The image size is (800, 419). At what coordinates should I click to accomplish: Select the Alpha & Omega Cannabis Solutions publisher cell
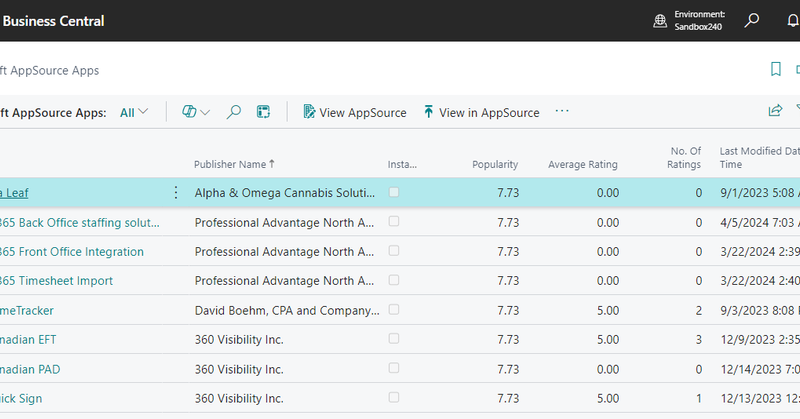(x=285, y=193)
